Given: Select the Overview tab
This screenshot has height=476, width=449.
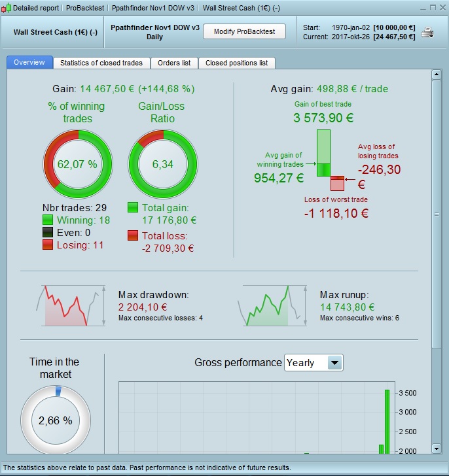Looking at the screenshot, I should point(29,62).
